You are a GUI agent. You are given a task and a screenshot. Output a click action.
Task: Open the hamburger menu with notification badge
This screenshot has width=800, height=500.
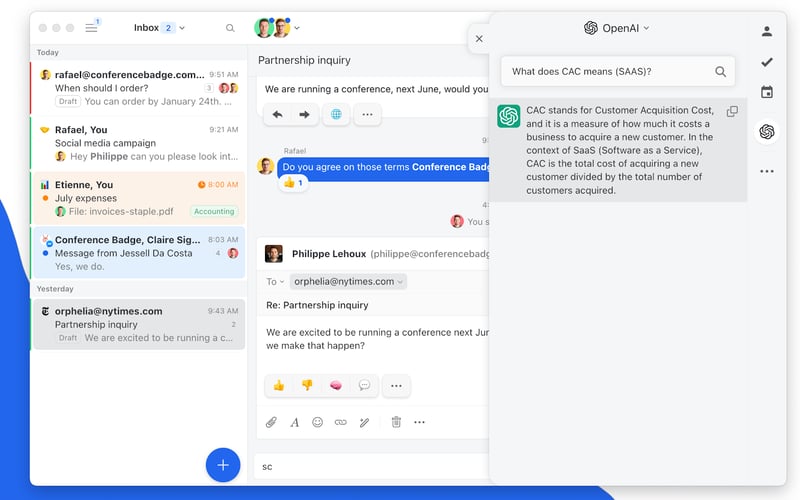92,27
